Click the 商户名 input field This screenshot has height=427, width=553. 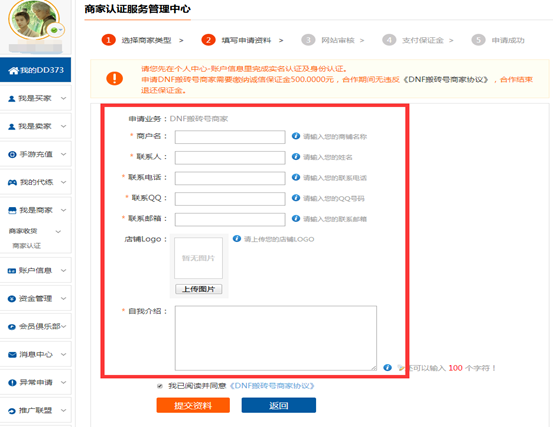point(230,137)
